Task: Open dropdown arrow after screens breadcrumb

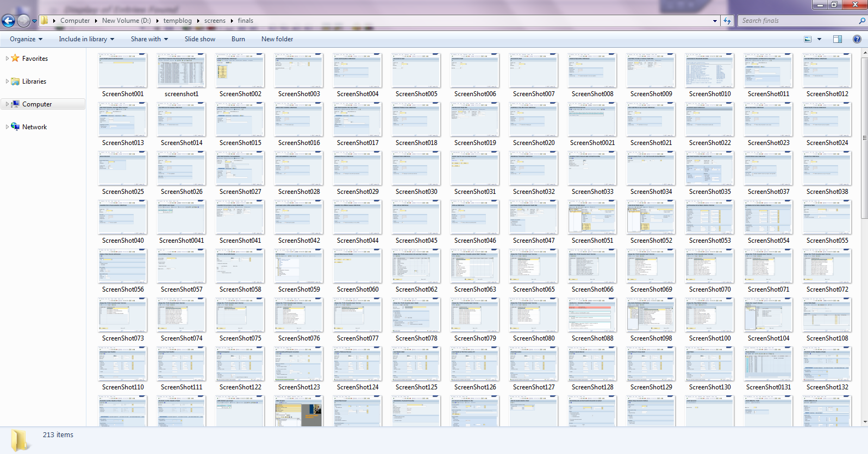Action: pos(232,21)
